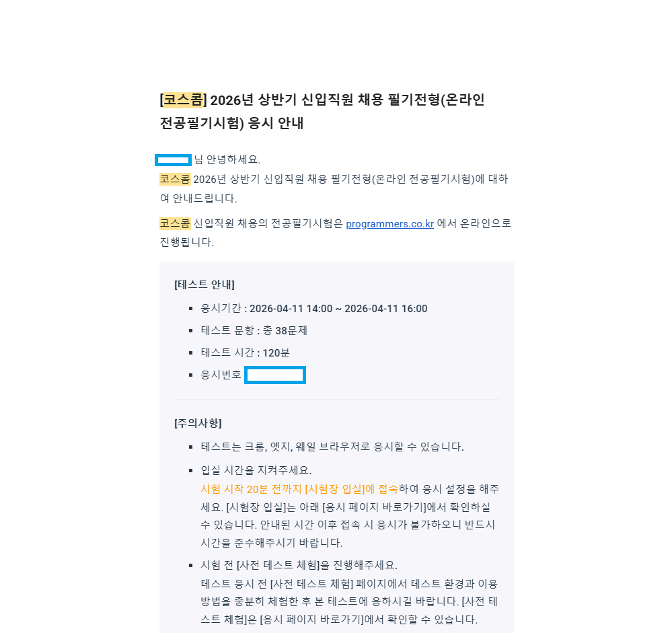Click the bullet marker beside 응시기간

pyautogui.click(x=191, y=309)
